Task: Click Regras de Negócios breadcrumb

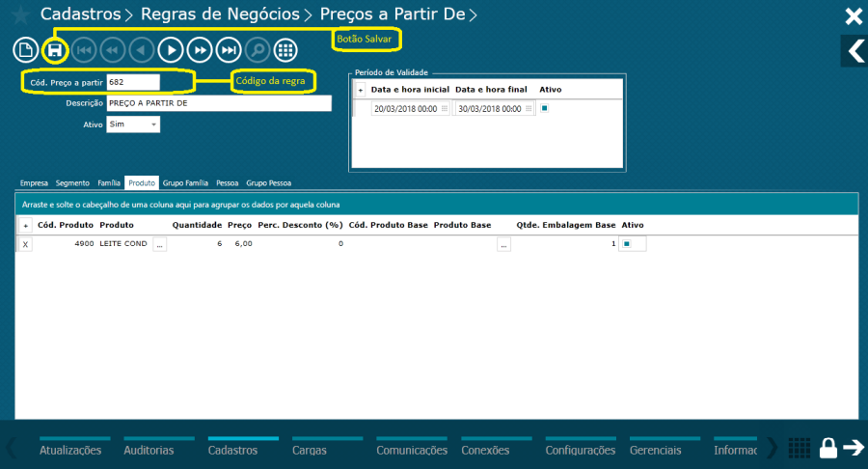Action: [220, 14]
